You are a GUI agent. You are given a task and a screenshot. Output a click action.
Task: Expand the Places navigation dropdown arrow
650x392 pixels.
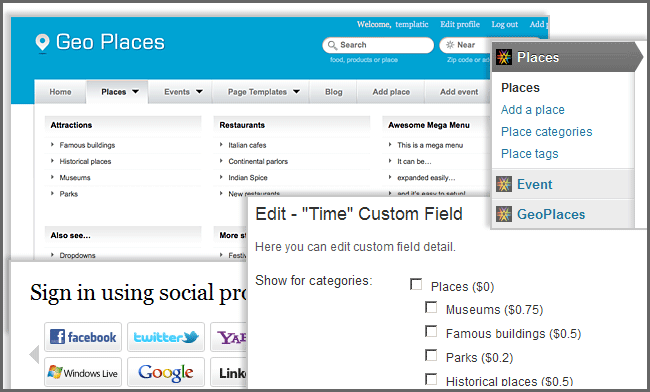tap(136, 92)
